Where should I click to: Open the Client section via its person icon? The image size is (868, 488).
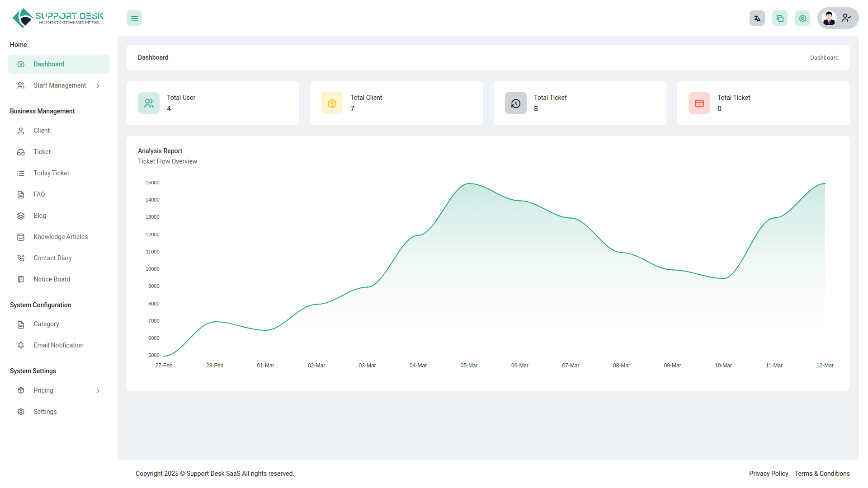pyautogui.click(x=21, y=131)
